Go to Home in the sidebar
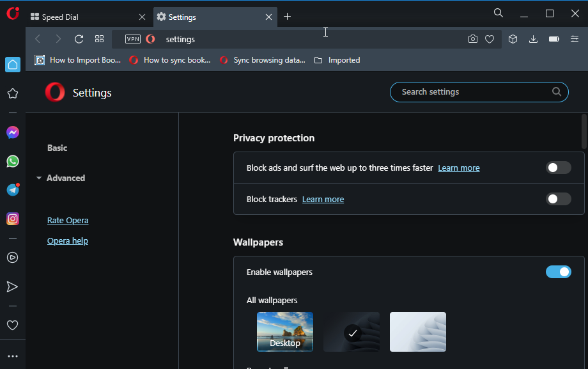 pyautogui.click(x=13, y=65)
